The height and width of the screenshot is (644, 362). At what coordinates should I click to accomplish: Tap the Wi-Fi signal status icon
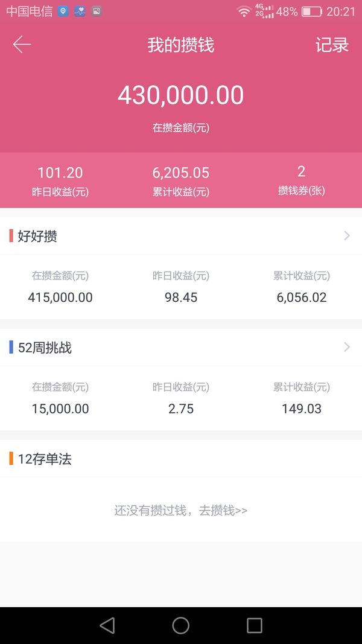click(x=244, y=11)
